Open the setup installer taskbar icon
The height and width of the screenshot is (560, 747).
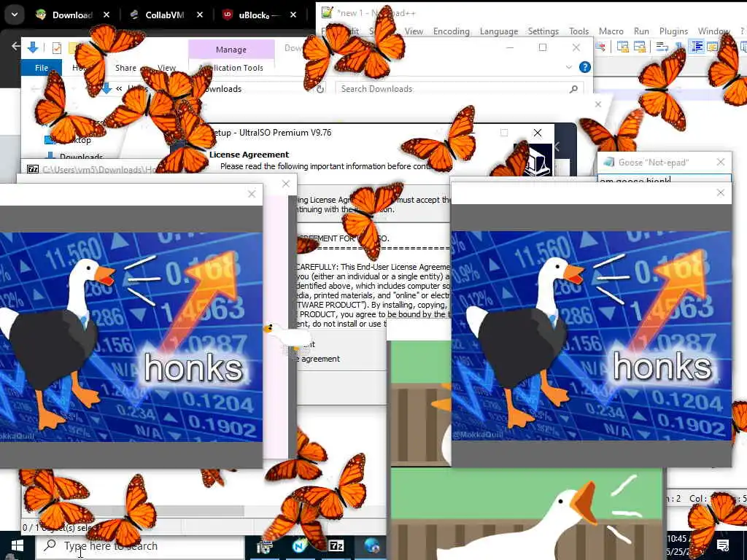click(264, 545)
